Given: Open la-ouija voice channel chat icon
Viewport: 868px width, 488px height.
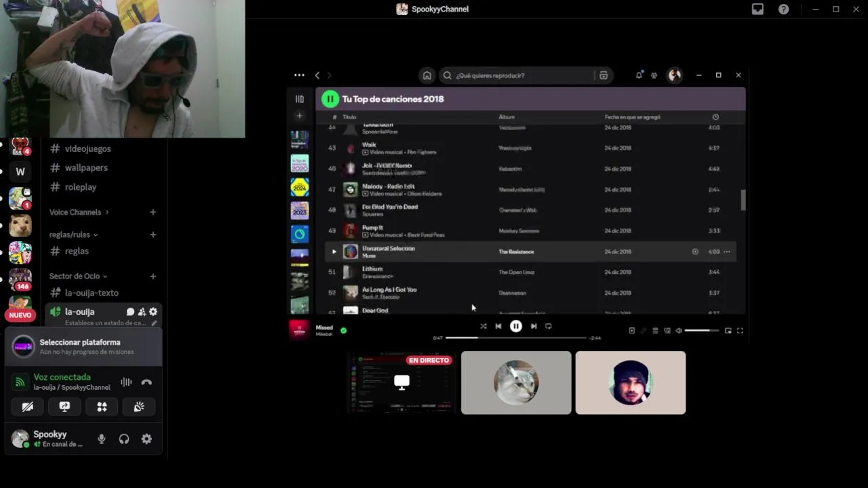Looking at the screenshot, I should point(130,312).
